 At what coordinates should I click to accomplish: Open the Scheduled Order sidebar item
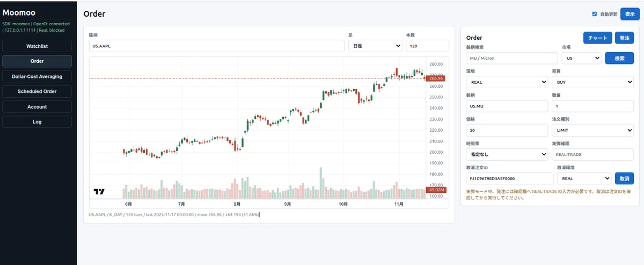coord(37,91)
